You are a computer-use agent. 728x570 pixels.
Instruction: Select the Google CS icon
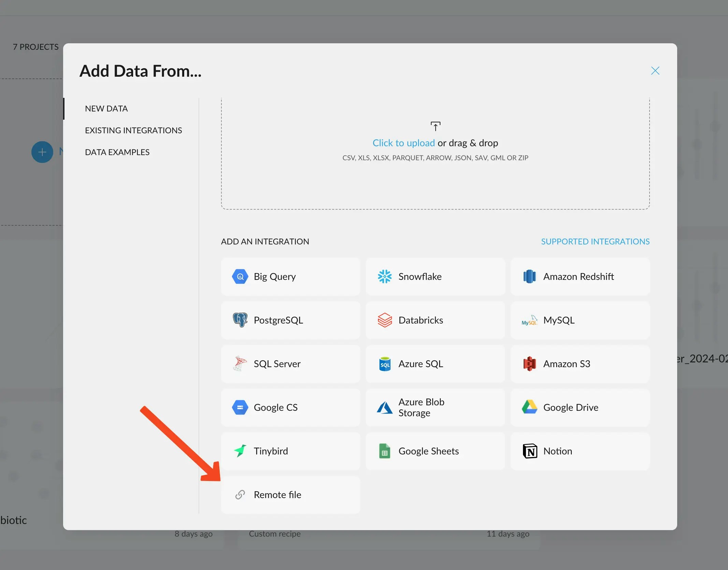point(240,407)
